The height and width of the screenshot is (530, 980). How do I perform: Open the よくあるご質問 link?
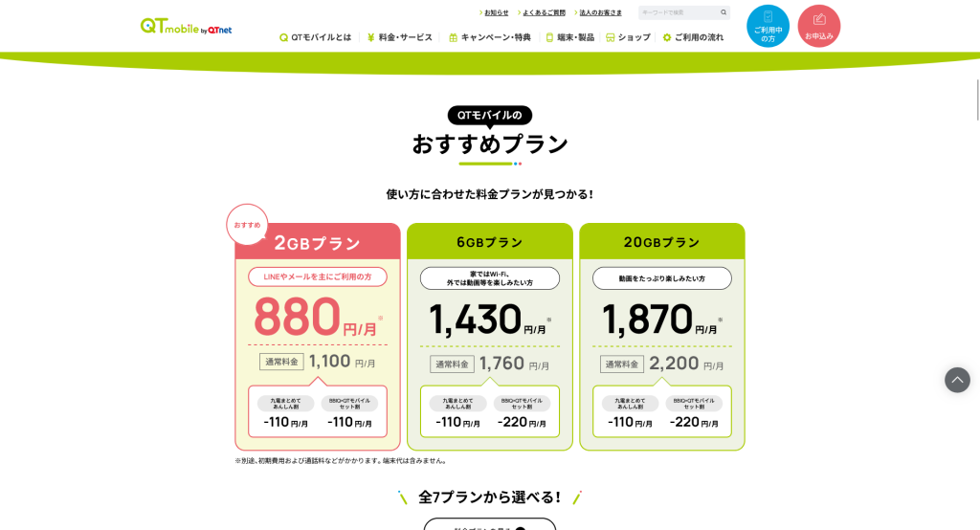542,12
